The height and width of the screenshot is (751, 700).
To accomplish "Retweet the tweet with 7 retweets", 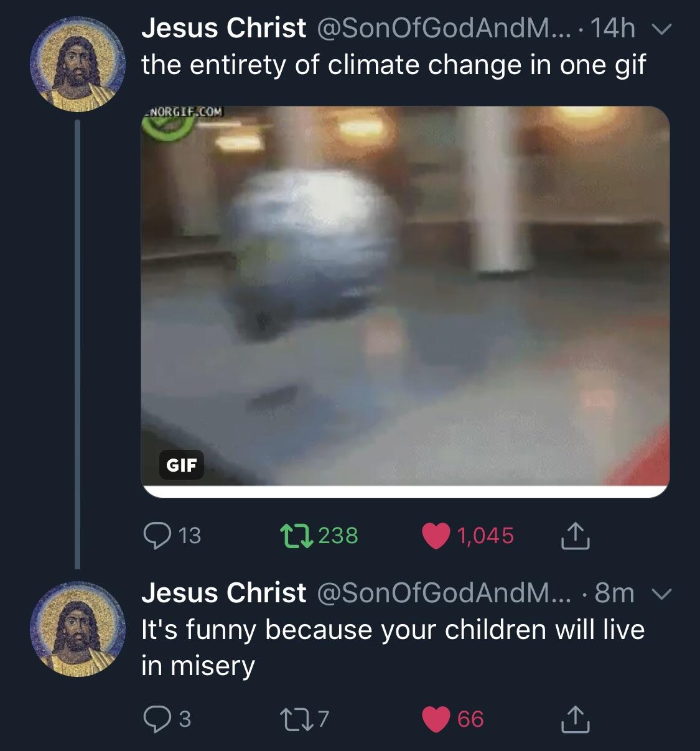I will click(304, 719).
